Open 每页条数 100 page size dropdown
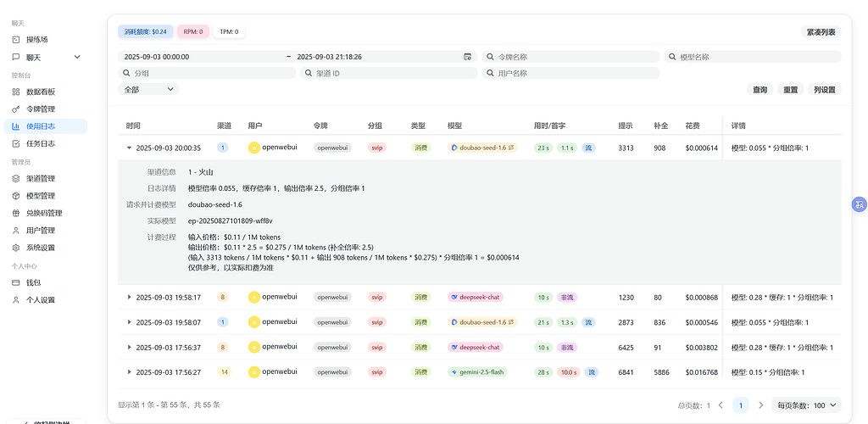868x424 pixels. coord(807,405)
